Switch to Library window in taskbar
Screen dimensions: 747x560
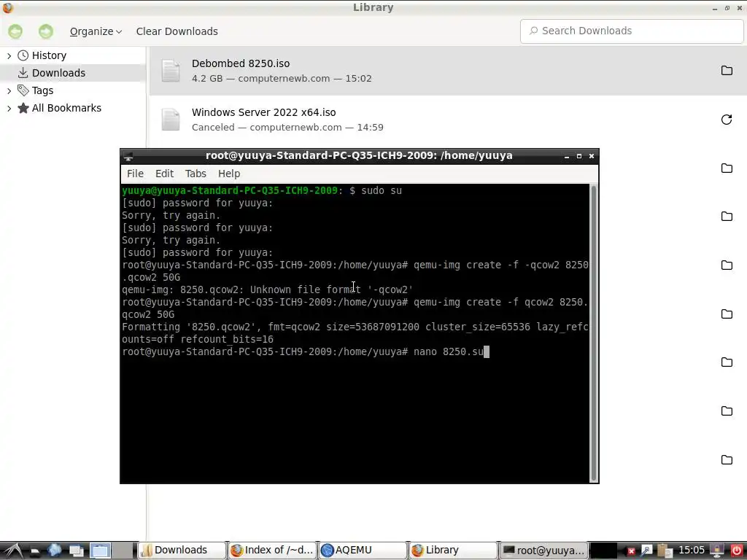[x=453, y=551]
